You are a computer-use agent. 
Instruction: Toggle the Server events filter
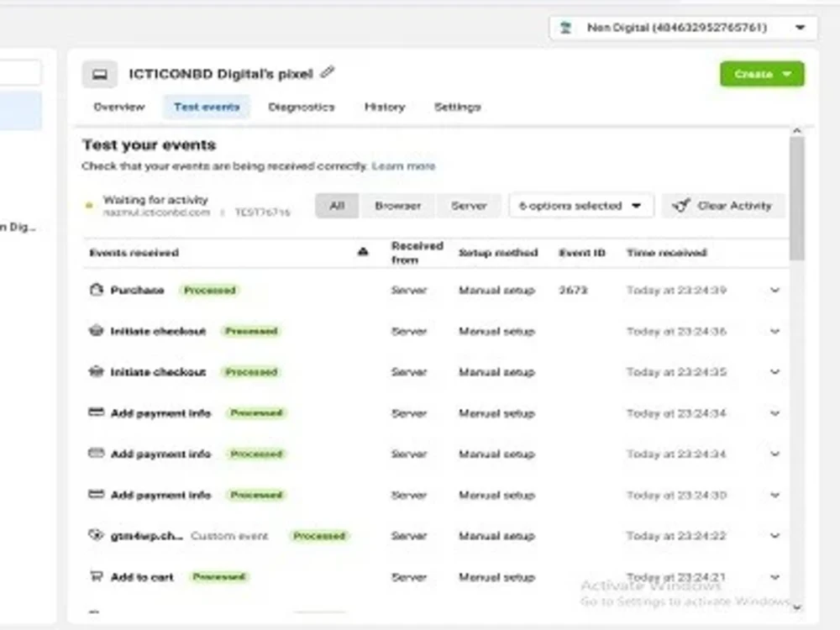click(469, 205)
